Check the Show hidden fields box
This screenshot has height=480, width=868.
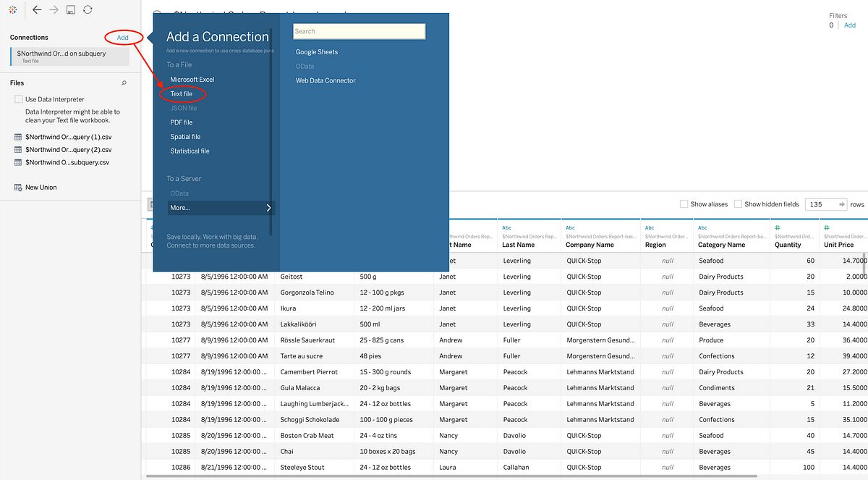tap(738, 204)
